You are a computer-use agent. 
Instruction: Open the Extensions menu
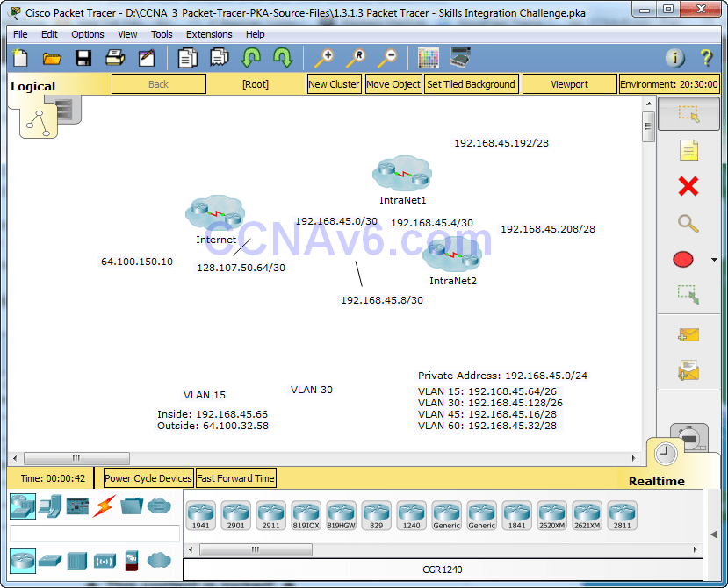click(x=209, y=34)
